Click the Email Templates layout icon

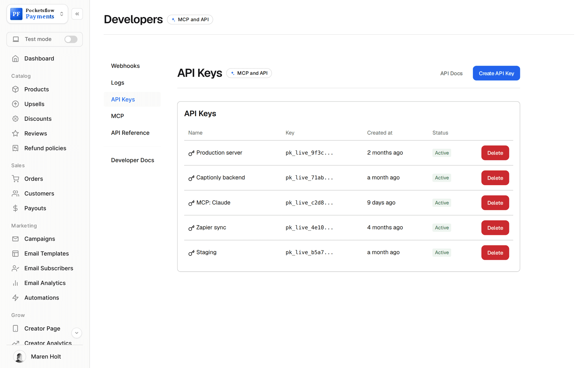pyautogui.click(x=16, y=254)
